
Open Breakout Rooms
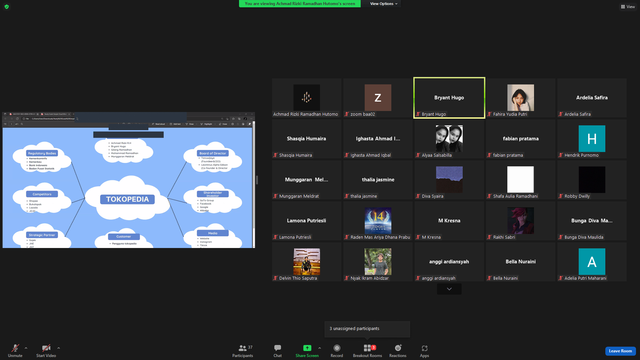pyautogui.click(x=367, y=350)
